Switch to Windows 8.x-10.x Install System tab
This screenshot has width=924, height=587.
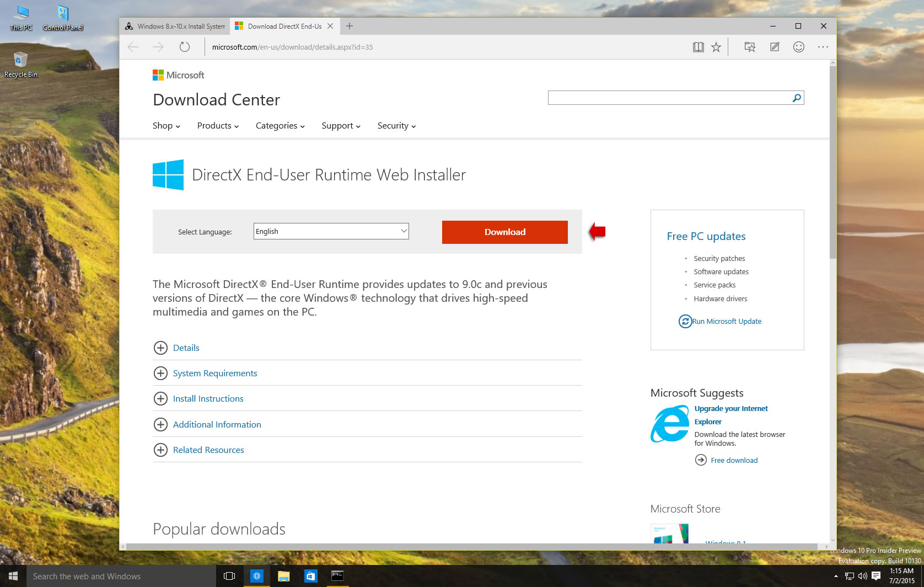tap(175, 26)
